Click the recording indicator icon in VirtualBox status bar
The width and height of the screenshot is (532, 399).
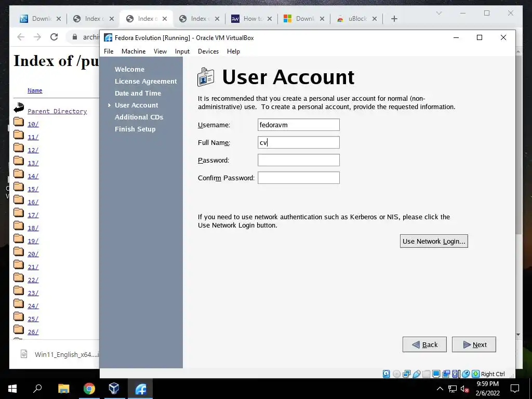[x=446, y=374]
